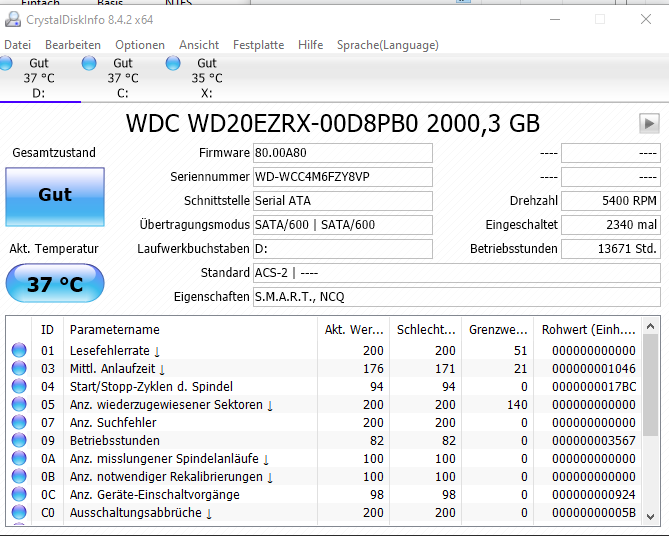Click worst value 171 in Anlaufzeit row
This screenshot has width=669, height=536.
coord(445,368)
